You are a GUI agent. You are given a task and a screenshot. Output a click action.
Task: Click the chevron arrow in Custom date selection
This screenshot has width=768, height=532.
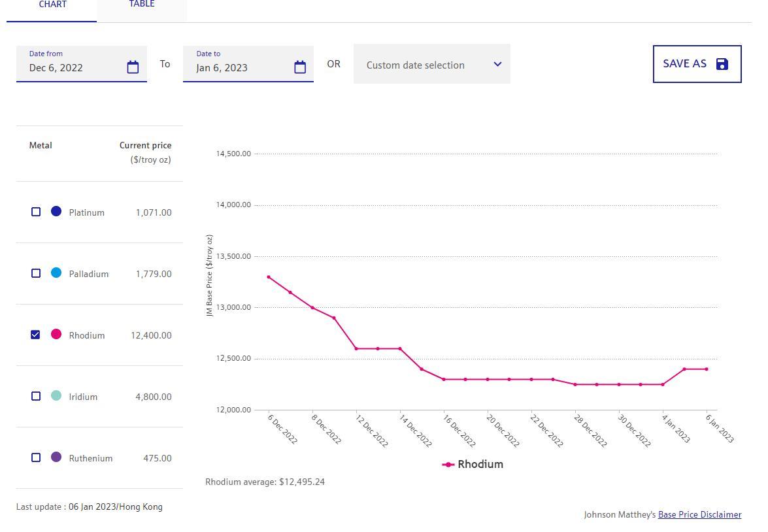click(x=497, y=64)
